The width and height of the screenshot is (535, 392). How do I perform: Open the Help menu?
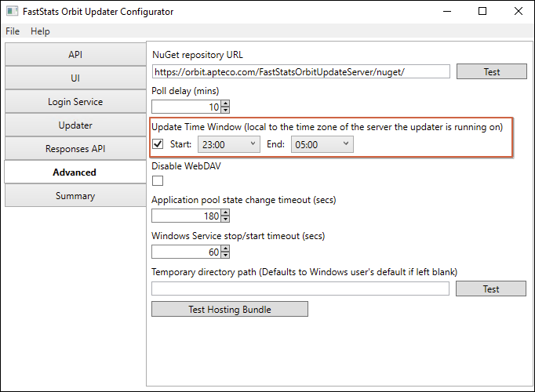[40, 31]
